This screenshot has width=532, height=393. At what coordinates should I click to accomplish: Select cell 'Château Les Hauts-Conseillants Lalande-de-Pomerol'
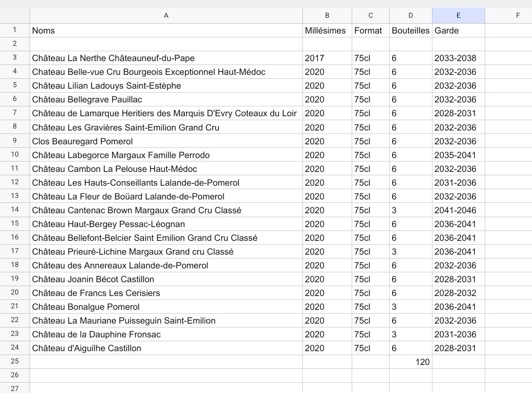(166, 183)
